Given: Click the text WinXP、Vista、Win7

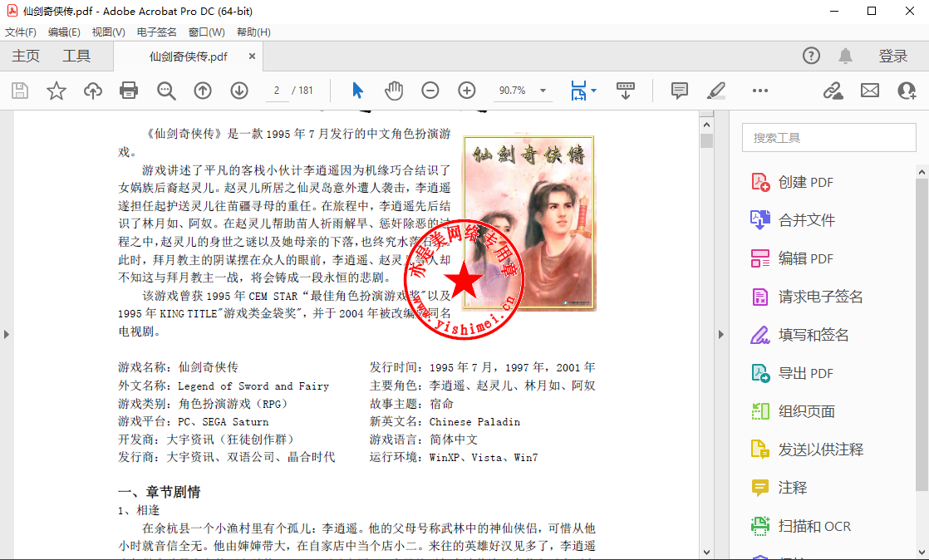Looking at the screenshot, I should pos(484,458).
